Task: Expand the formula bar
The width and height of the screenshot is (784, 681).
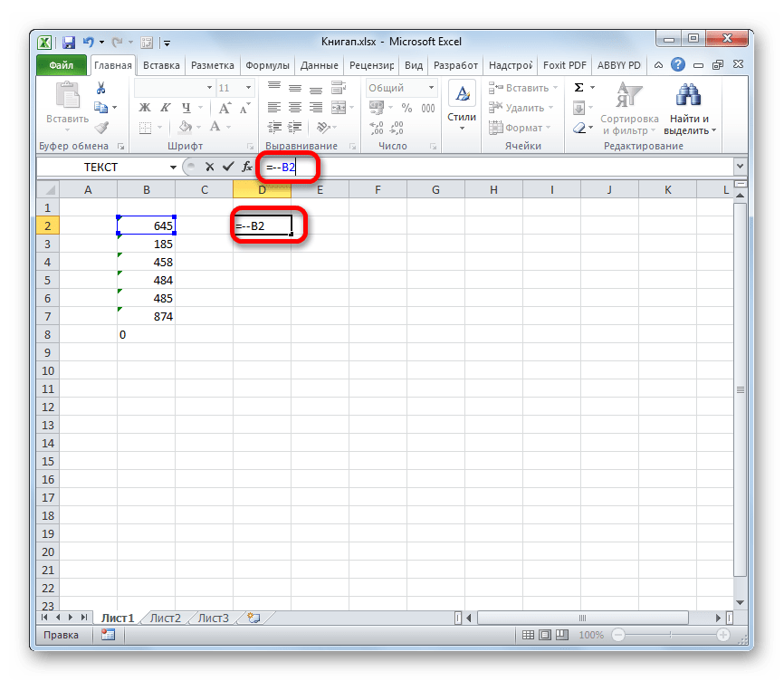Action: coord(740,167)
